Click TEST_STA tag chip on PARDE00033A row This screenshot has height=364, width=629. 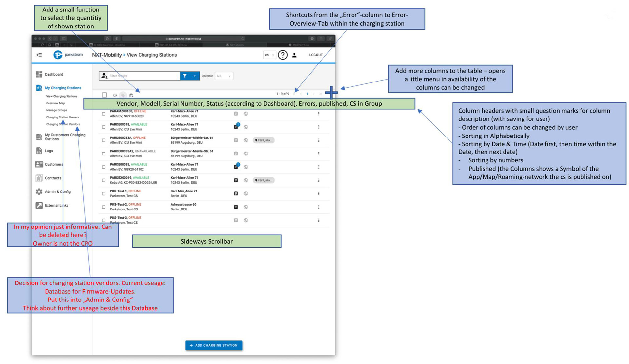(x=263, y=140)
